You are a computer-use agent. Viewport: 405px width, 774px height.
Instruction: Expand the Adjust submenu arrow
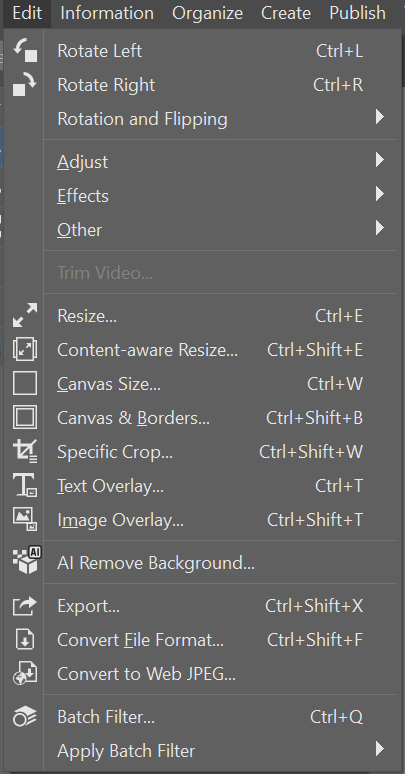click(379, 159)
